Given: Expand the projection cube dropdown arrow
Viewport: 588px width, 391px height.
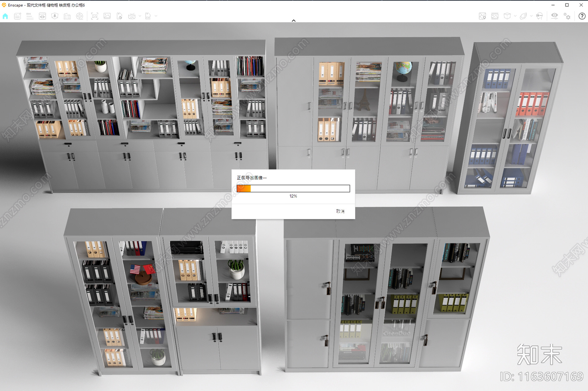Looking at the screenshot, I should click(x=515, y=16).
